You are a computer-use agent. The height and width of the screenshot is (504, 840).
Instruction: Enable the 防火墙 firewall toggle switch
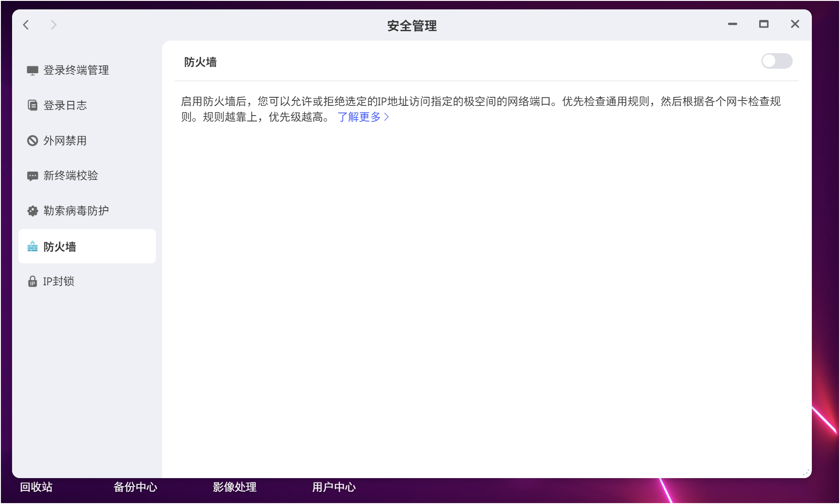[x=777, y=61]
